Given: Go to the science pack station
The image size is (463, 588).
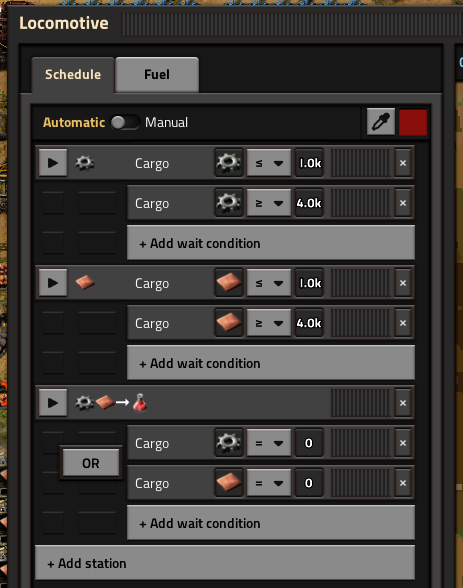Looking at the screenshot, I should point(53,403).
